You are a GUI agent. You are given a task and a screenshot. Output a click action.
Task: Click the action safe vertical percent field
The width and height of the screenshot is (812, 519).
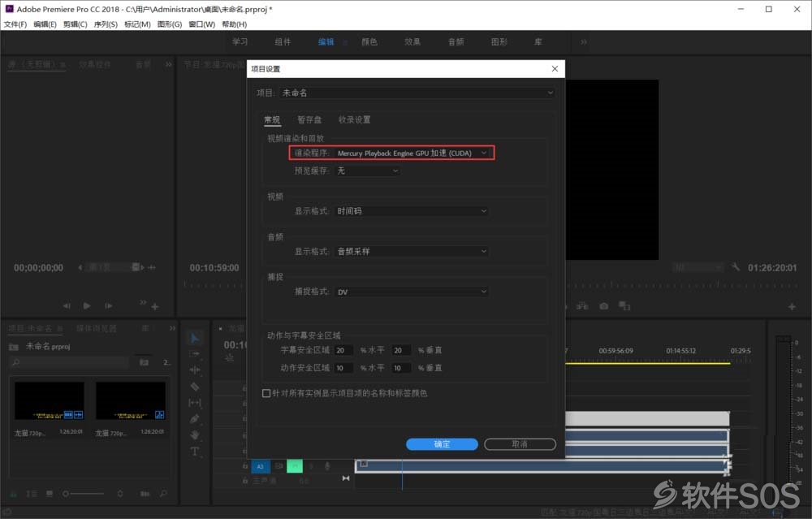pos(401,368)
